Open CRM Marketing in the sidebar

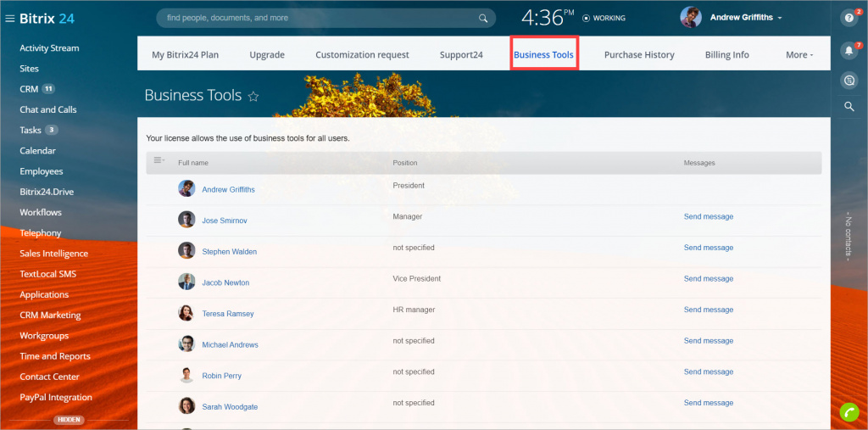(x=50, y=315)
